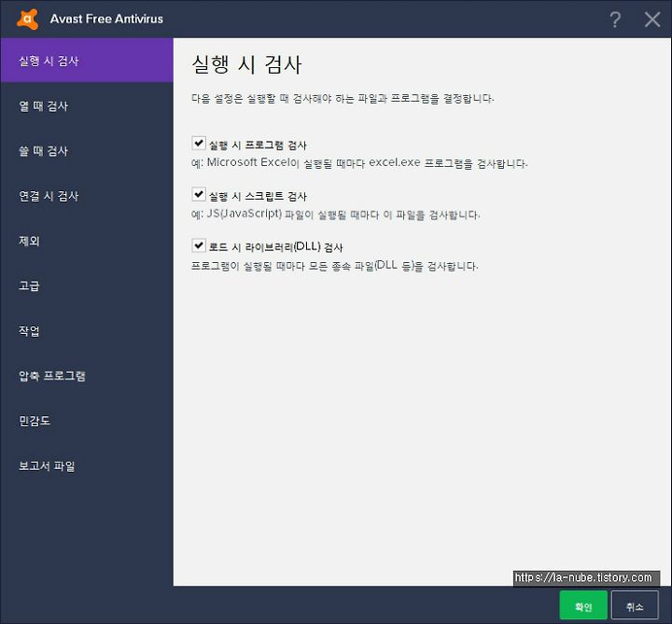This screenshot has height=624, width=672.
Task: Toggle 실행 시 스크립트 검사 checkbox
Action: [199, 194]
